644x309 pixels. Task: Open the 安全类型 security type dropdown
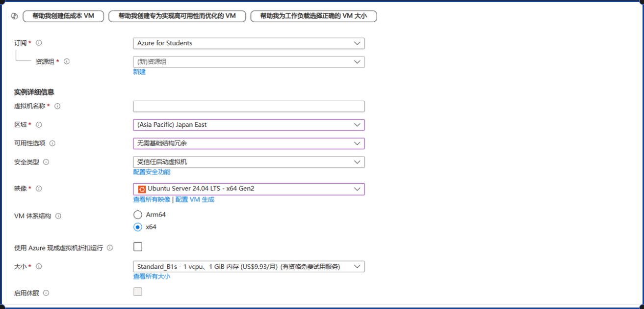pos(249,162)
